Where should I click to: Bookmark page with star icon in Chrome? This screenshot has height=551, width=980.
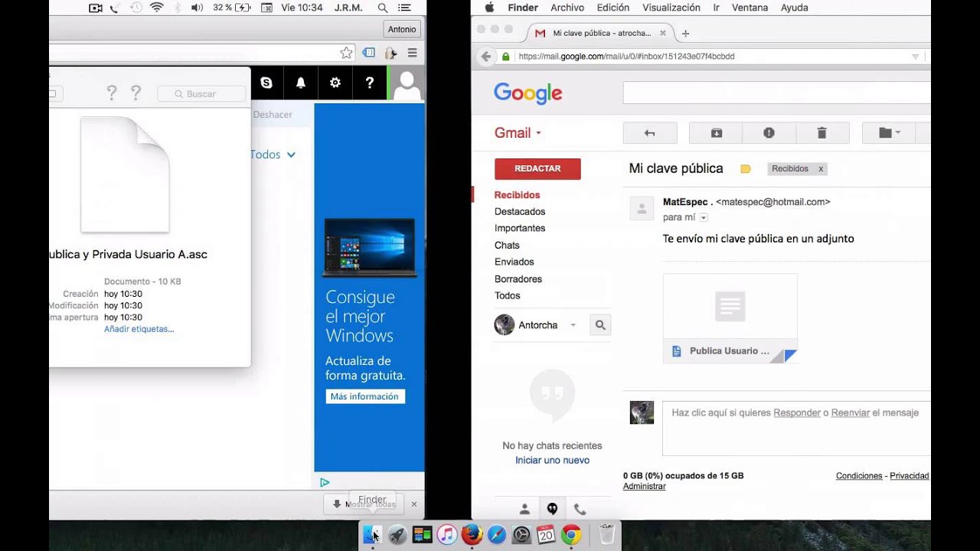click(x=346, y=53)
